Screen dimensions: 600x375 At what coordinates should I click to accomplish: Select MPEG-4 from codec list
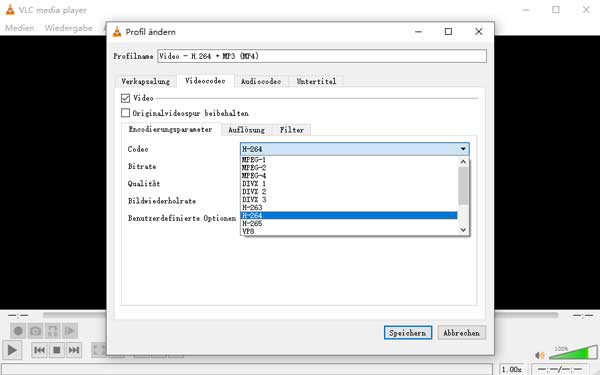click(349, 176)
